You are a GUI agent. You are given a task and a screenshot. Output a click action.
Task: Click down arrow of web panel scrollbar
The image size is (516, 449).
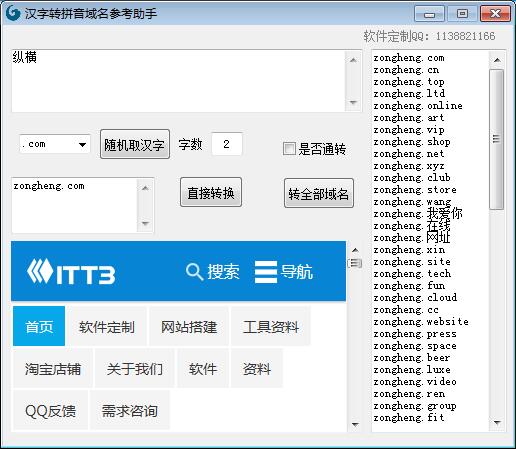[355, 424]
